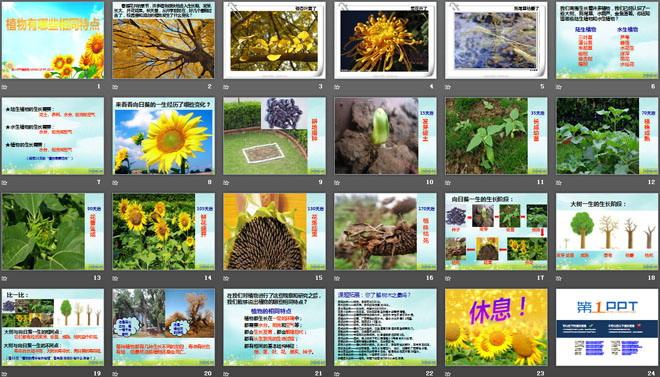Select slide 9 showing sunflower seeds and lawn
660x377 pixels.
274,136
